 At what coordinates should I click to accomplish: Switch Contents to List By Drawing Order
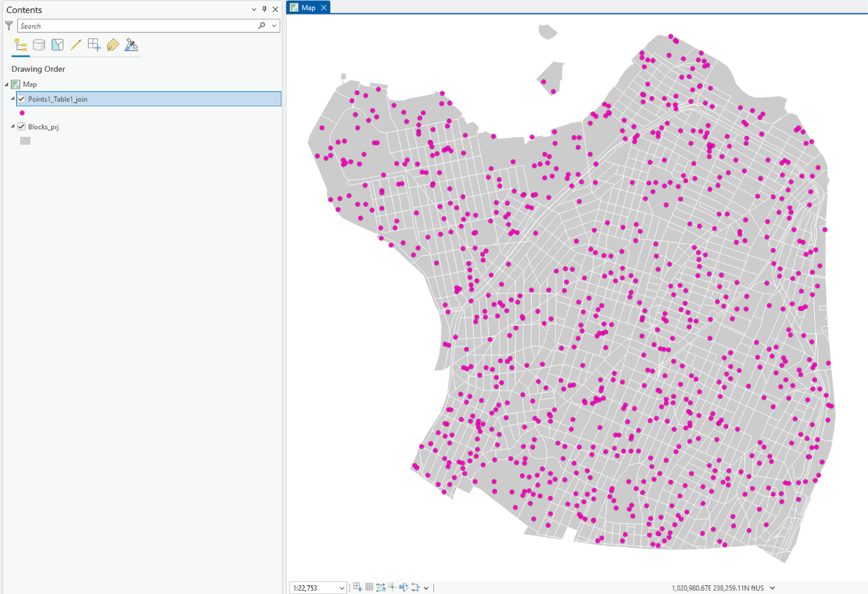[x=21, y=45]
